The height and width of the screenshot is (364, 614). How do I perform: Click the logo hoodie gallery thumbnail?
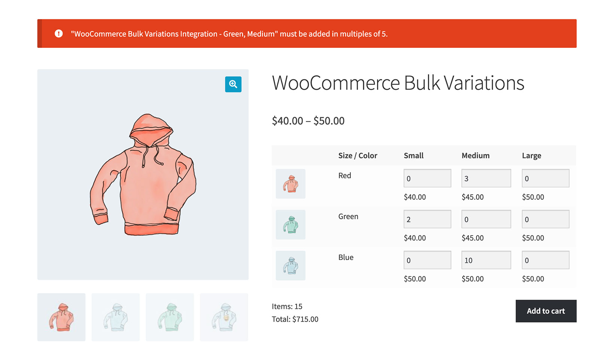pos(224,317)
